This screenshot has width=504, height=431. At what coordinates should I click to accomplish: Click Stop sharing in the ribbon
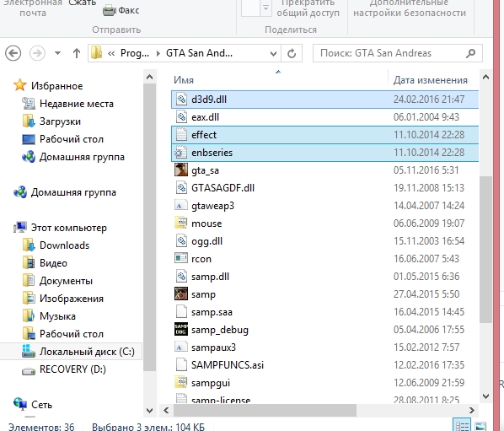(x=308, y=8)
